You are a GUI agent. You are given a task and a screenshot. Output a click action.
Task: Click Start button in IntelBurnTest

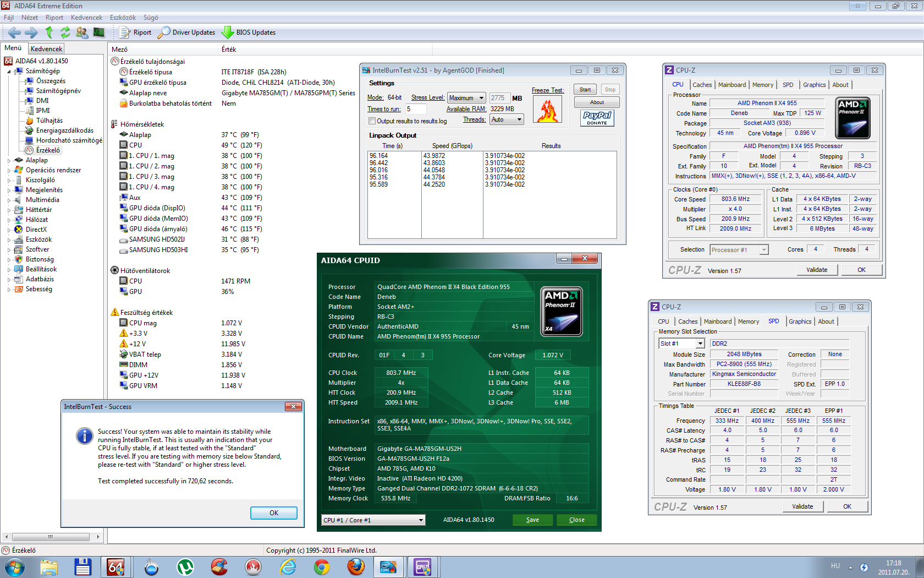[585, 90]
